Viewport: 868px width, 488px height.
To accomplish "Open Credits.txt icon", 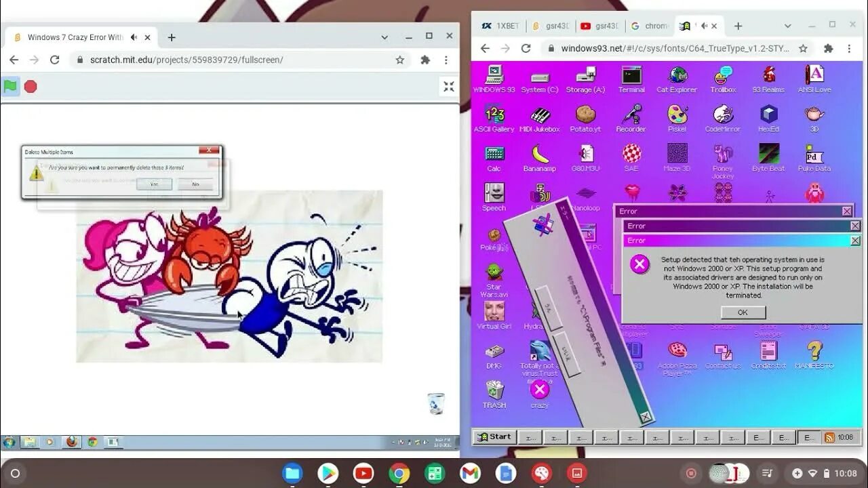I will point(768,355).
